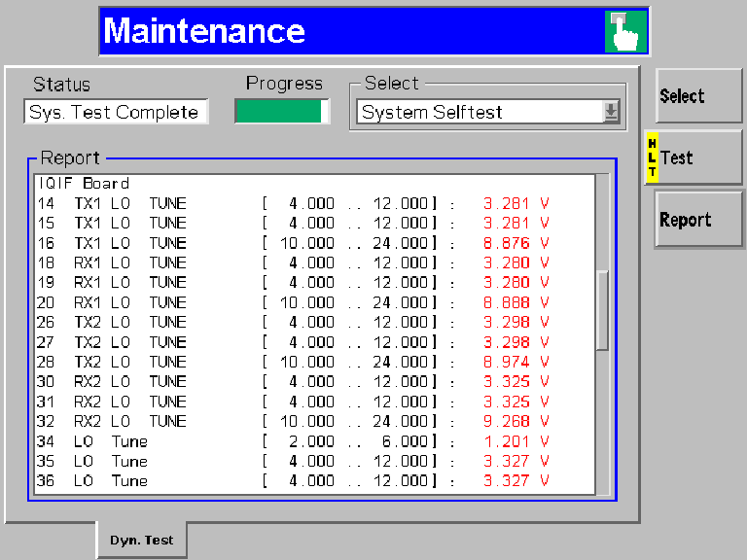This screenshot has height=560, width=747.
Task: Click the Progress bar
Action: (x=282, y=112)
